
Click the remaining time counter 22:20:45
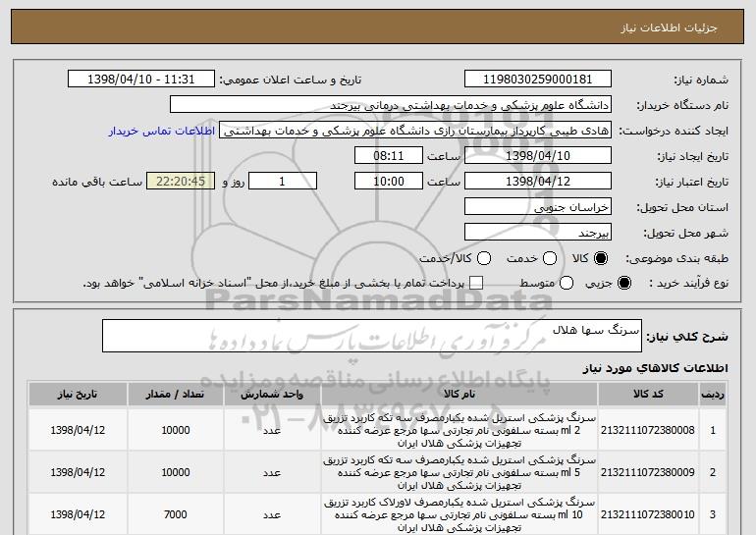(x=181, y=182)
